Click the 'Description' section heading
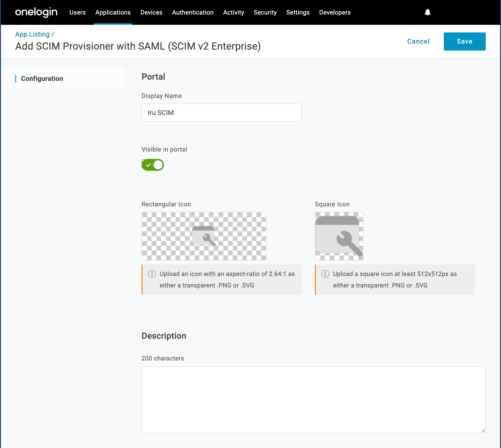This screenshot has height=448, width=501. pos(164,336)
